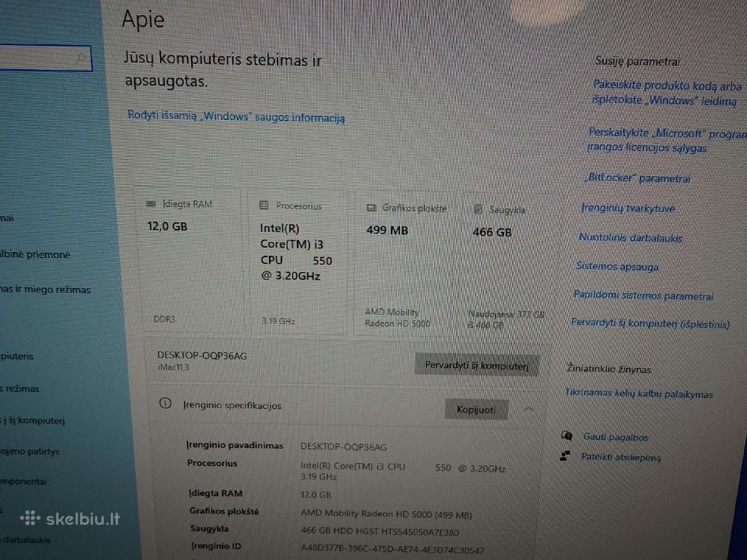Click the installed RAM chip icon
The image size is (747, 560).
pyautogui.click(x=150, y=204)
